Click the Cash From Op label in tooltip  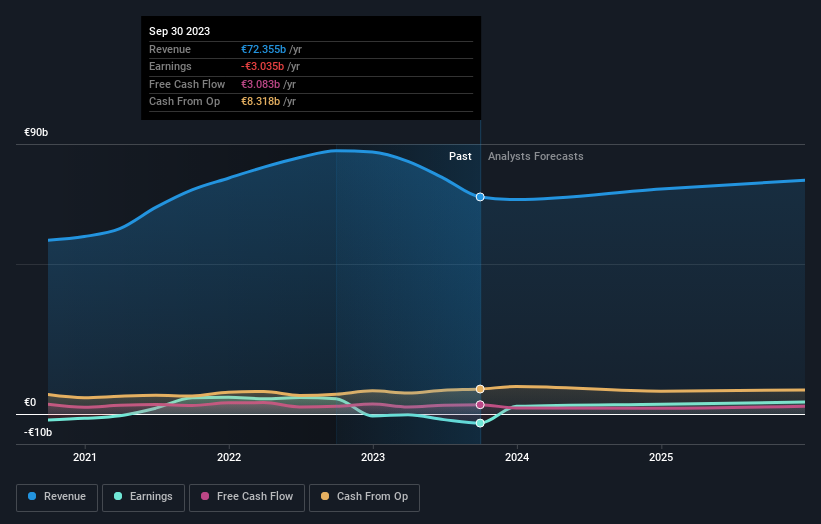click(x=184, y=102)
